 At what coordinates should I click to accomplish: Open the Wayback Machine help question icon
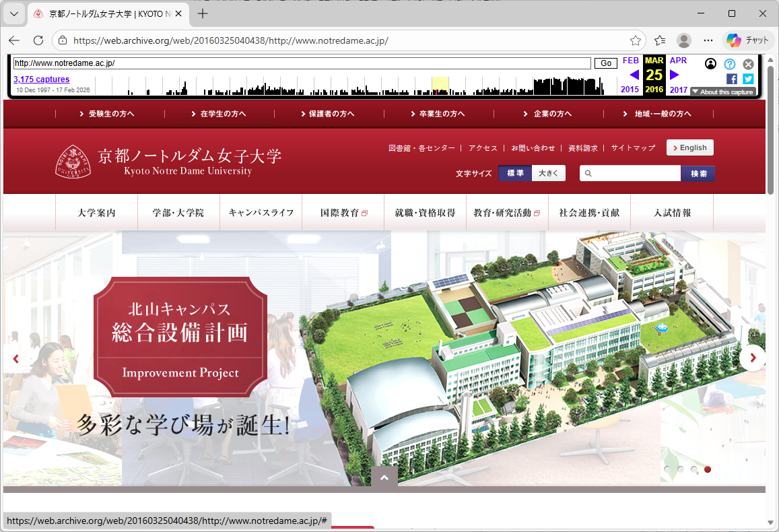click(730, 64)
